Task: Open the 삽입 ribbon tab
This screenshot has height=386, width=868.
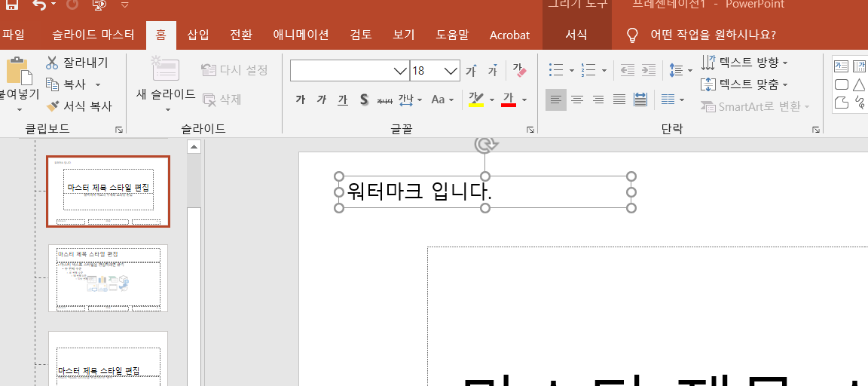Action: click(x=198, y=35)
